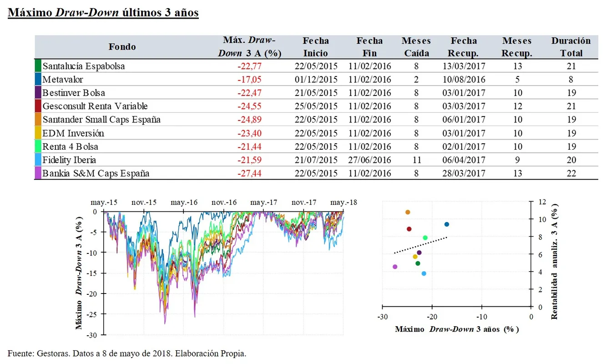Select the dark blue Metavalor scatter point

click(x=447, y=224)
